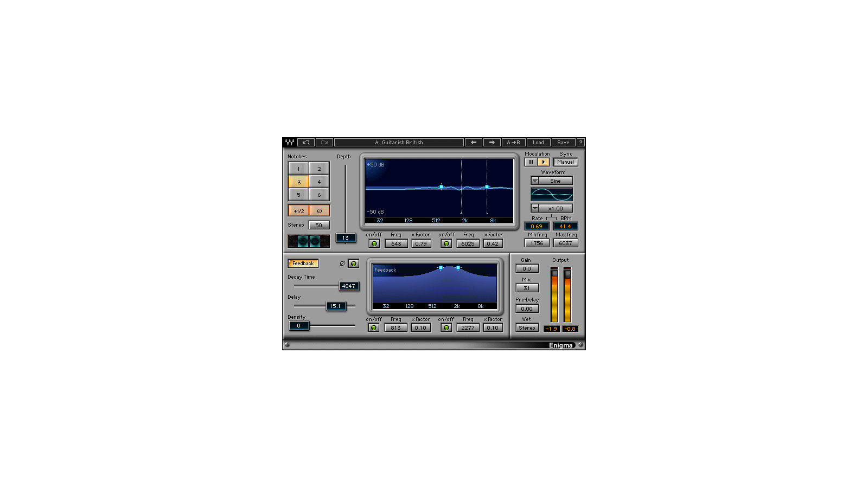The width and height of the screenshot is (868, 488).
Task: Toggle on/off for the 6025 Freq filter
Action: coord(446,243)
